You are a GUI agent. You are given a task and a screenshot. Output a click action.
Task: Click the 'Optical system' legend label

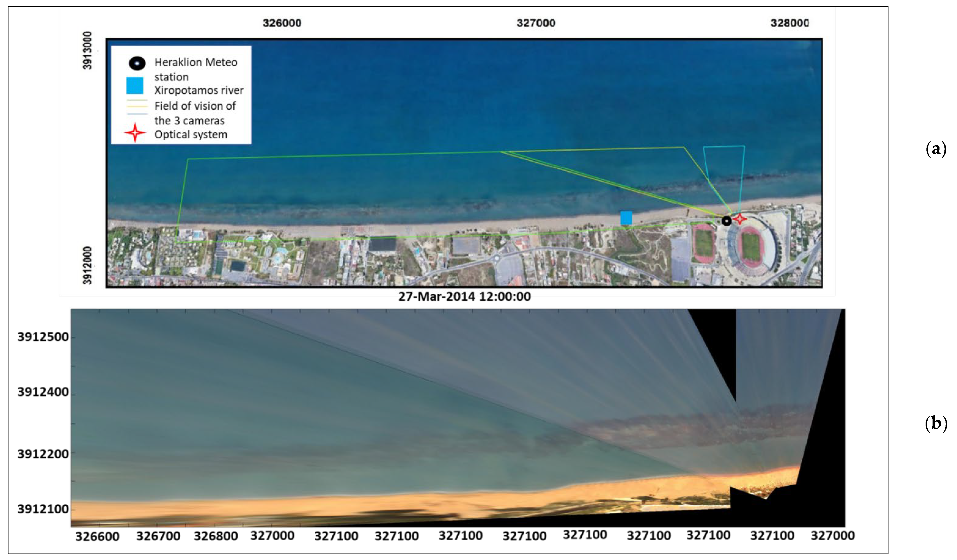click(191, 134)
